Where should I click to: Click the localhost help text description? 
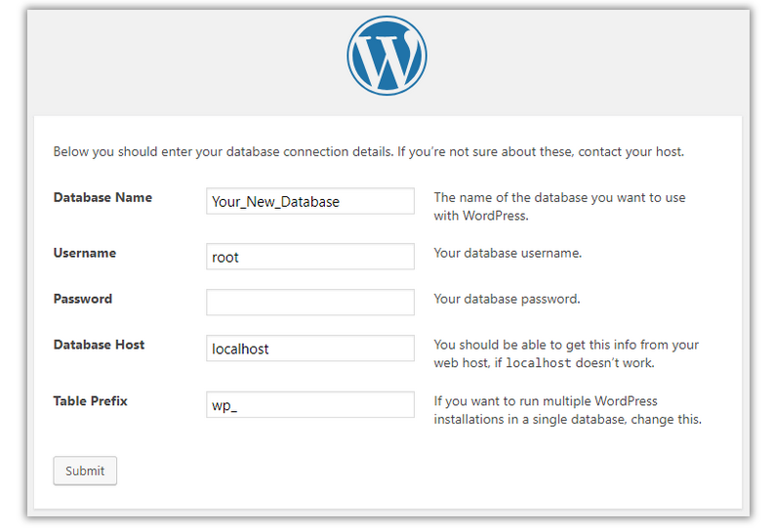pyautogui.click(x=566, y=353)
